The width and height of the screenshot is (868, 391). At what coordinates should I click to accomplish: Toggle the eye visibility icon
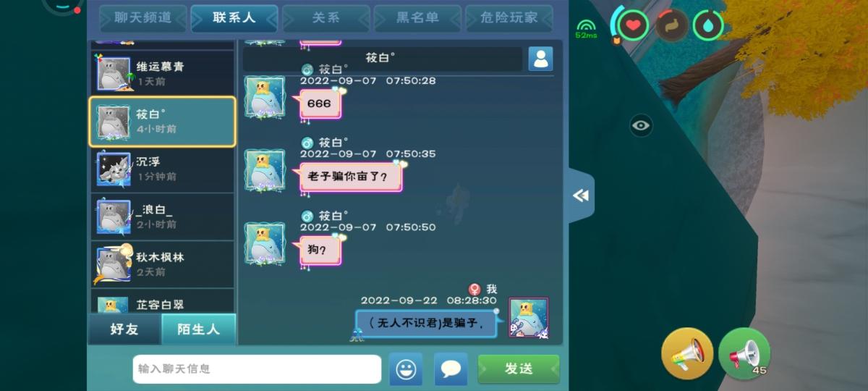(641, 125)
